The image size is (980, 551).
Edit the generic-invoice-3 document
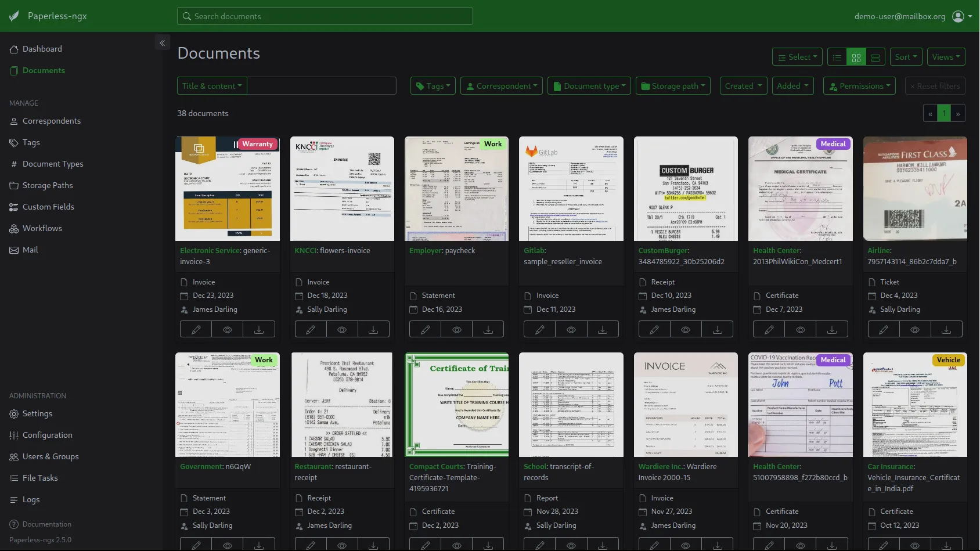click(x=196, y=329)
